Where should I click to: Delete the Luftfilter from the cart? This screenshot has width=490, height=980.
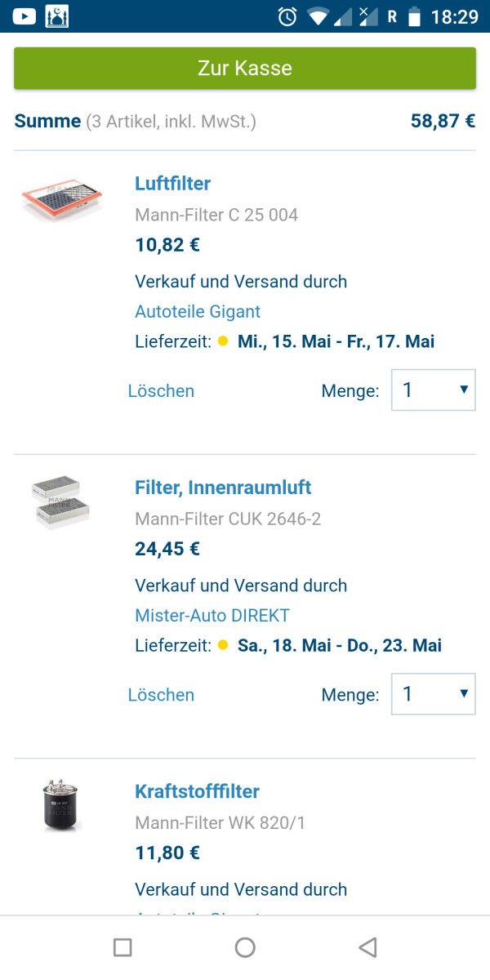[161, 390]
